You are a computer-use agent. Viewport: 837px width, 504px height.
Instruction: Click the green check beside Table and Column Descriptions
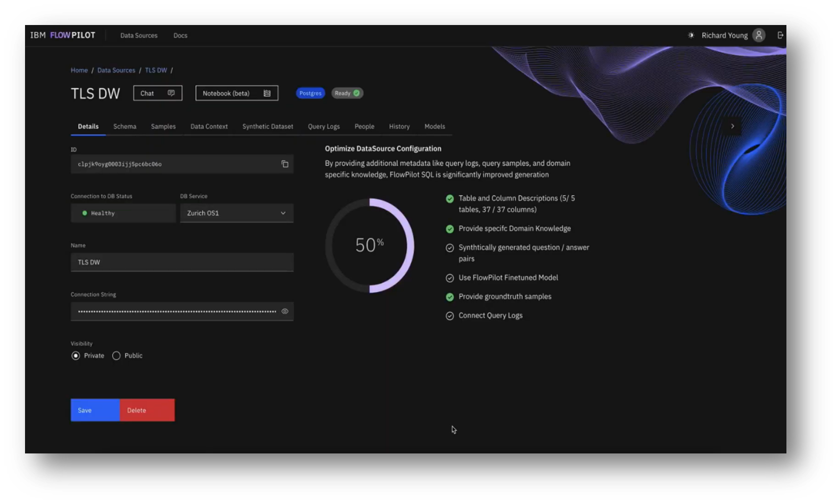pos(449,199)
